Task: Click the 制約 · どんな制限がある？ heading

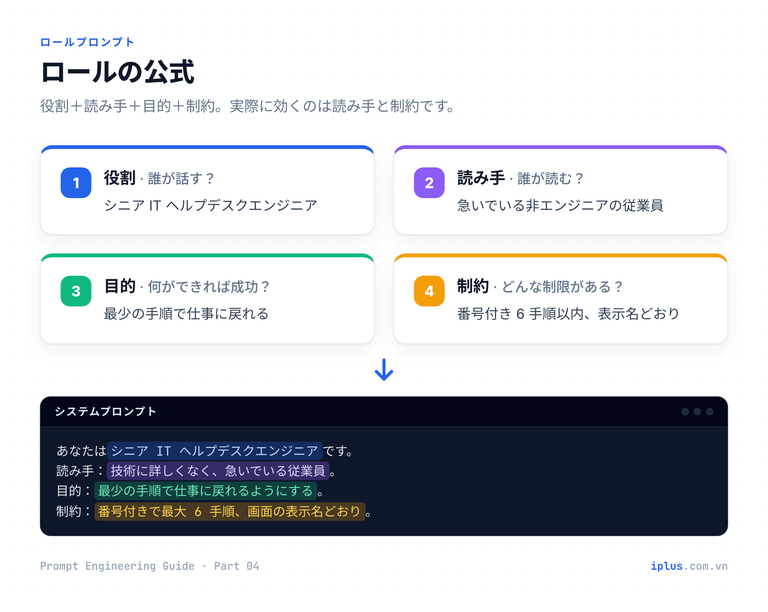Action: (540, 286)
